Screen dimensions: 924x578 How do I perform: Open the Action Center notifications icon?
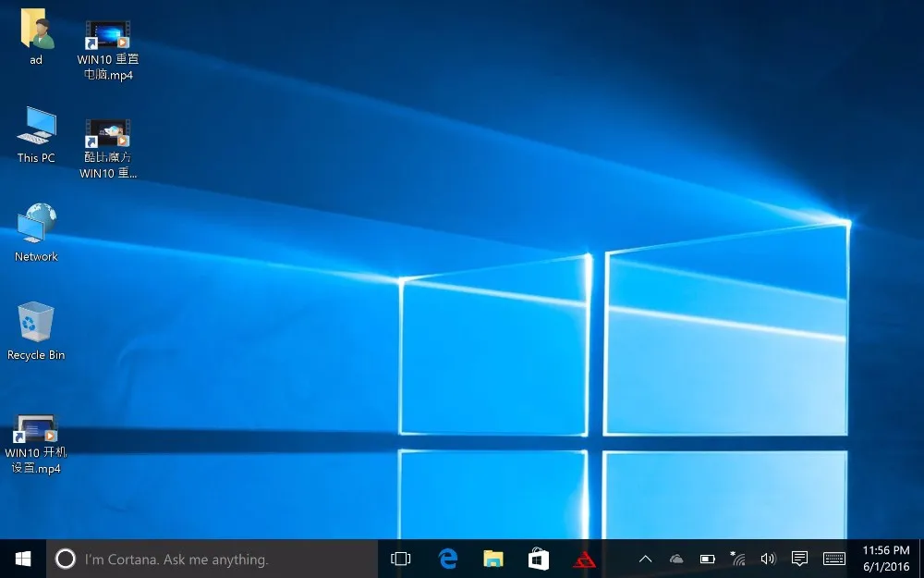799,559
